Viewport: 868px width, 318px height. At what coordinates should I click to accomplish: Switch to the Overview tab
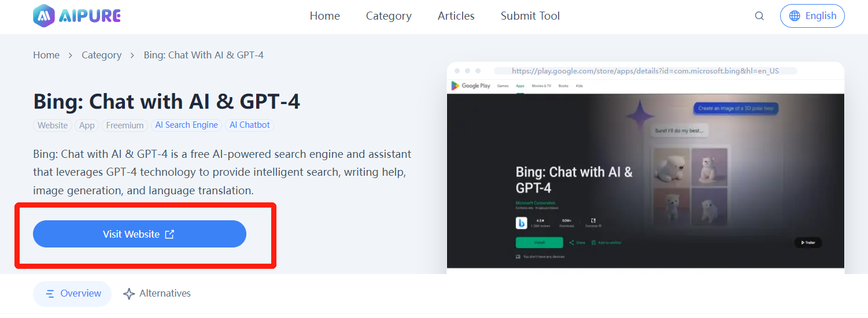coord(72,294)
